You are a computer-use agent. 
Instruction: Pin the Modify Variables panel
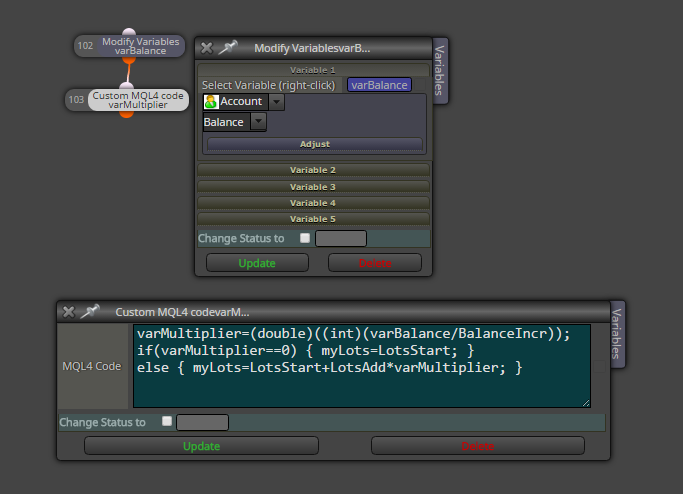point(228,47)
